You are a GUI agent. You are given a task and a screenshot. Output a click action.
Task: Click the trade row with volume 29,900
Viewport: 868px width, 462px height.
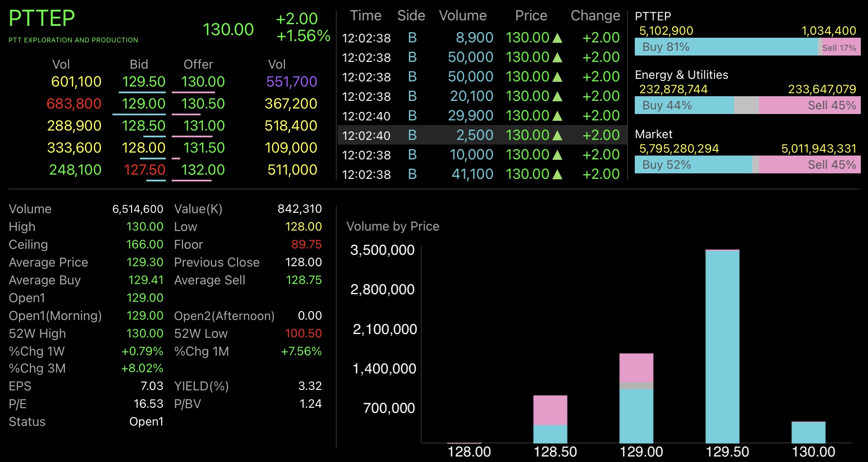[x=482, y=115]
